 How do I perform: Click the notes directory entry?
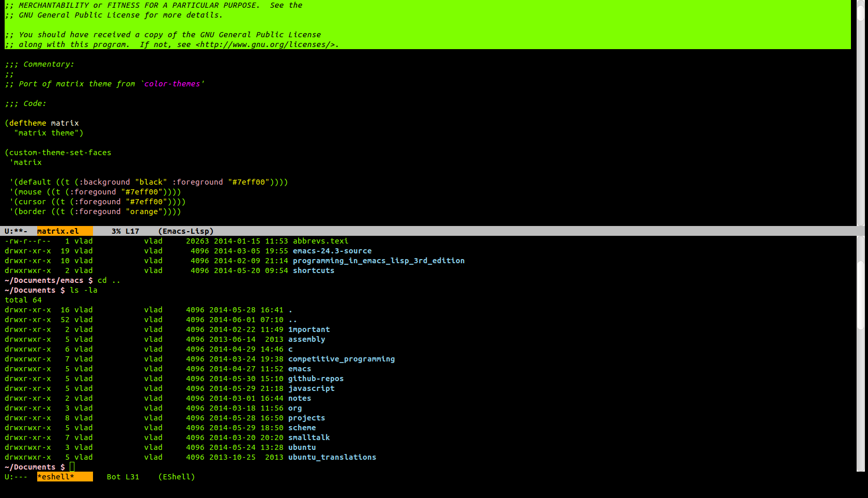point(300,398)
